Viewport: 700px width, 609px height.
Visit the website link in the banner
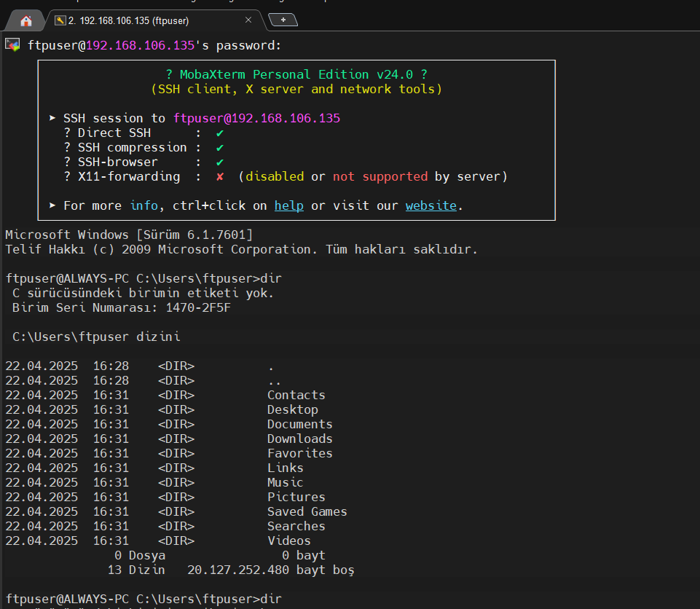[x=430, y=206]
